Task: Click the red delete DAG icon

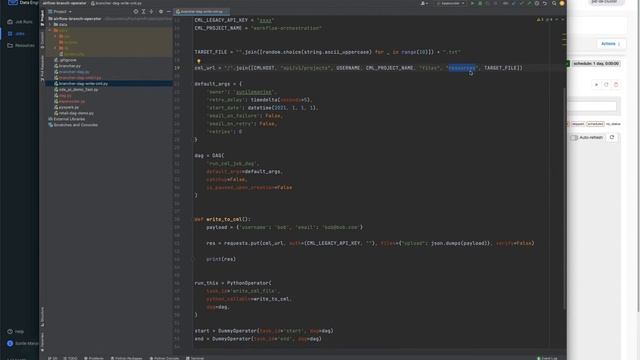Action: (616, 84)
